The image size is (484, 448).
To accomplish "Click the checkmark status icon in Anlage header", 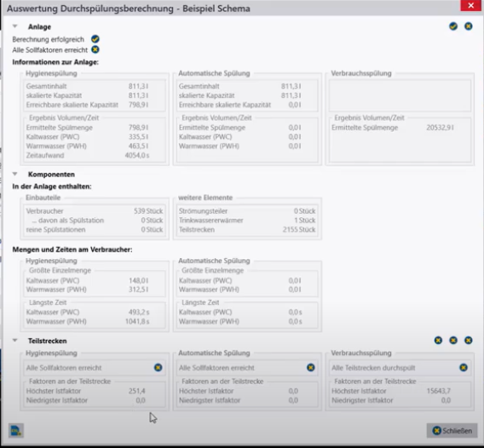I will (453, 26).
